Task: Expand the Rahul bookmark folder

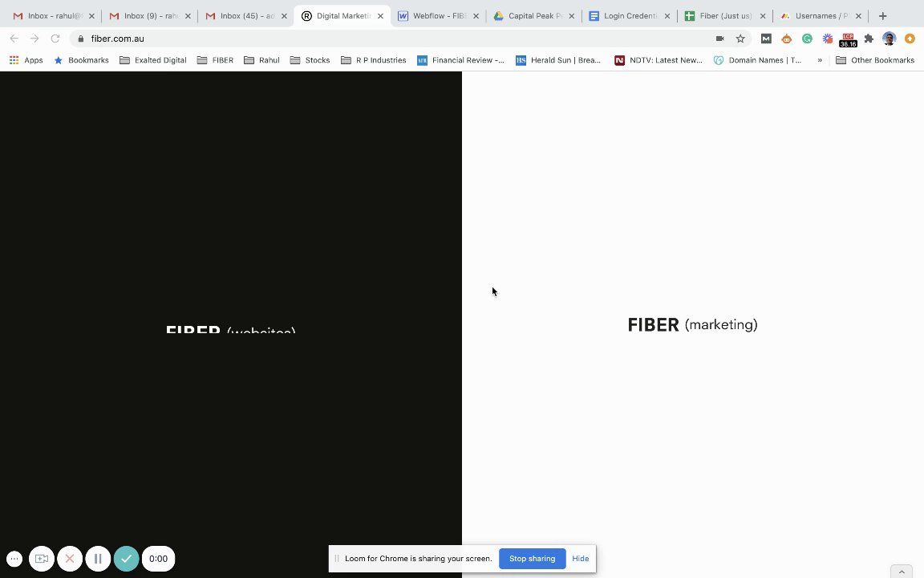Action: click(261, 60)
